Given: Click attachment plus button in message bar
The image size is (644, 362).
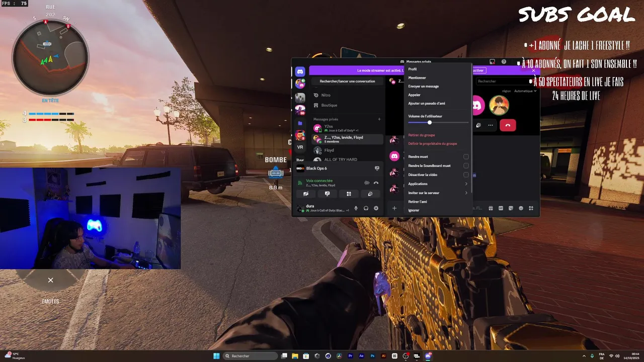Looking at the screenshot, I should (394, 208).
